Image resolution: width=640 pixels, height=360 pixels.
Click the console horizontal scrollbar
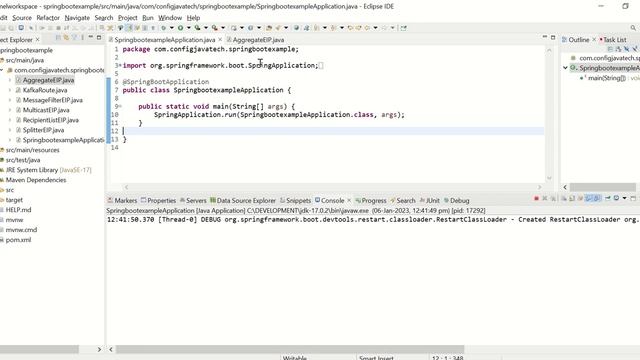coord(290,349)
